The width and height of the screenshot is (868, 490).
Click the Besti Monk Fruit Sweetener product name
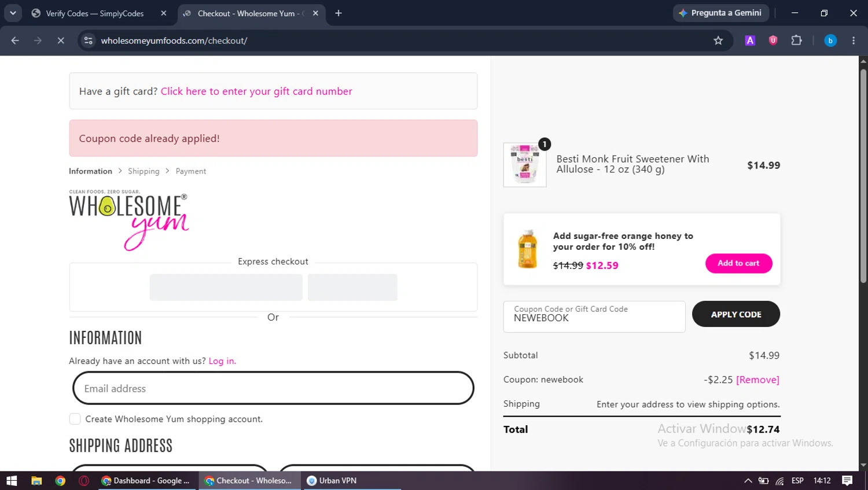pos(632,164)
